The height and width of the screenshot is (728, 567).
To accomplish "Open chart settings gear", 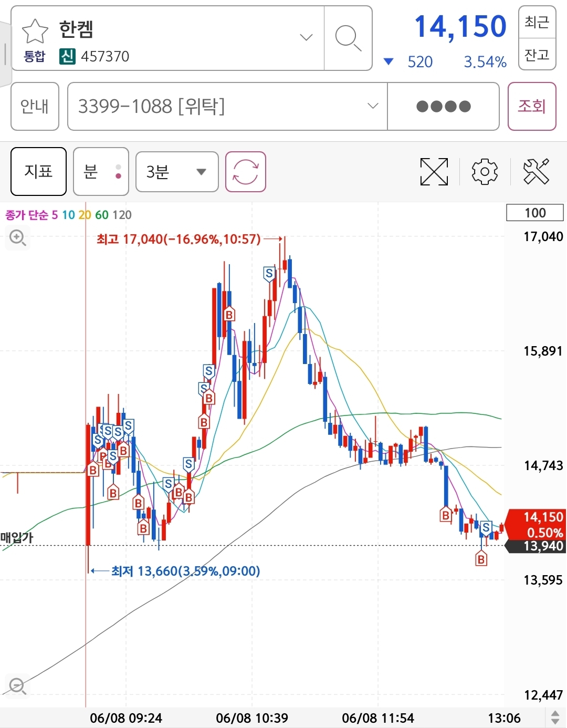I will click(485, 172).
